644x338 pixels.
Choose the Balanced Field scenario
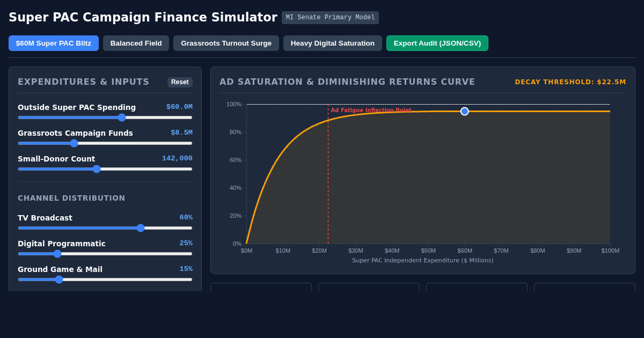click(x=136, y=43)
